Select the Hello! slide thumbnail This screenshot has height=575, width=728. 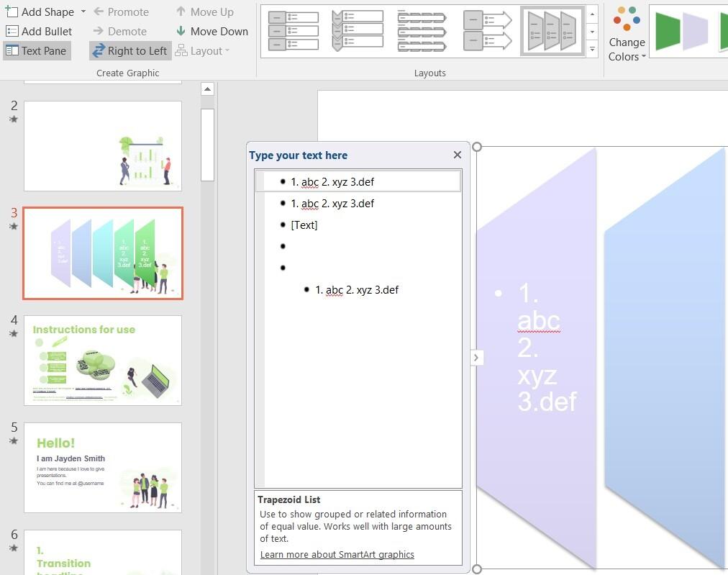coord(102,468)
